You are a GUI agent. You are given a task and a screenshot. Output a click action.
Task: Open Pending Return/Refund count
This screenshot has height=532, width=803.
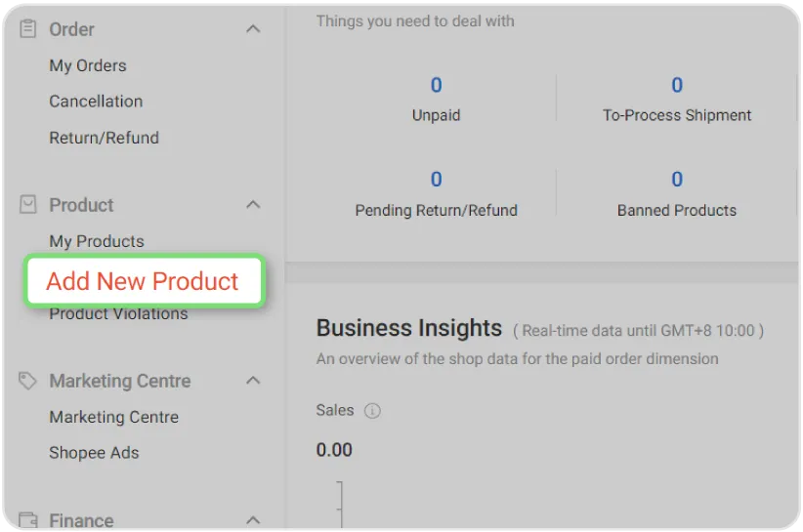pyautogui.click(x=436, y=180)
